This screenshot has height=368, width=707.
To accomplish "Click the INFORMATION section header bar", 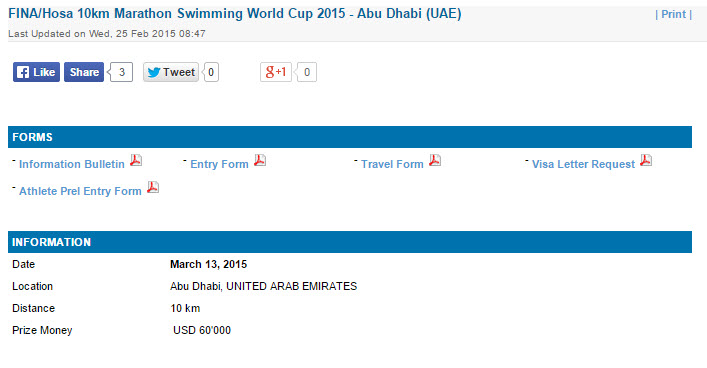I will [350, 242].
